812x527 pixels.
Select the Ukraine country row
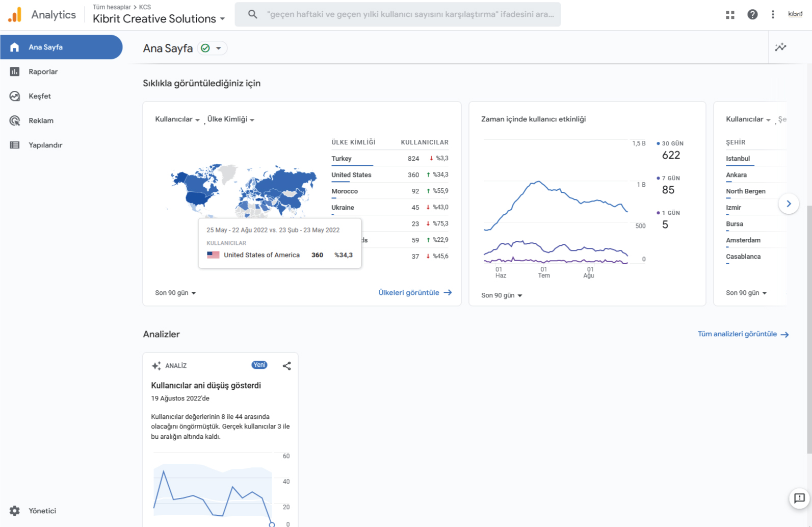(390, 208)
